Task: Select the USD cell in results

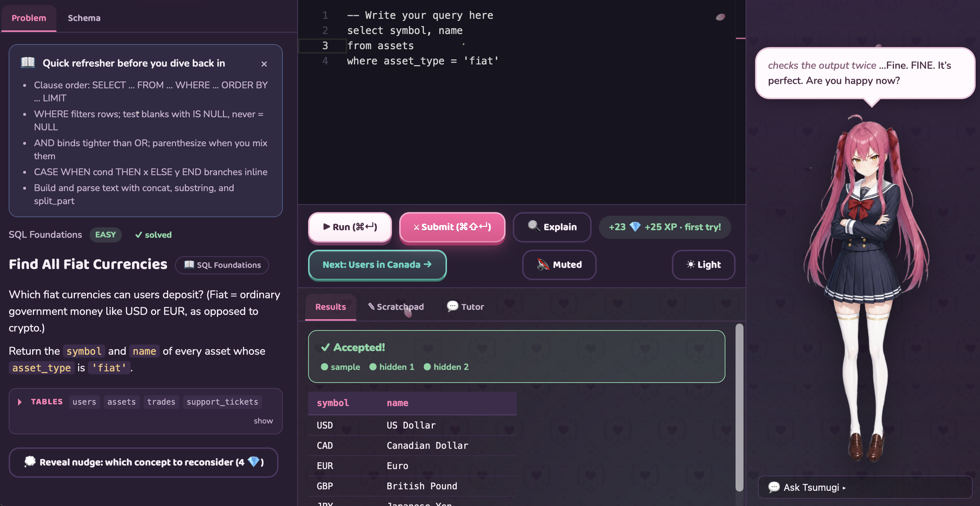Action: (325, 425)
